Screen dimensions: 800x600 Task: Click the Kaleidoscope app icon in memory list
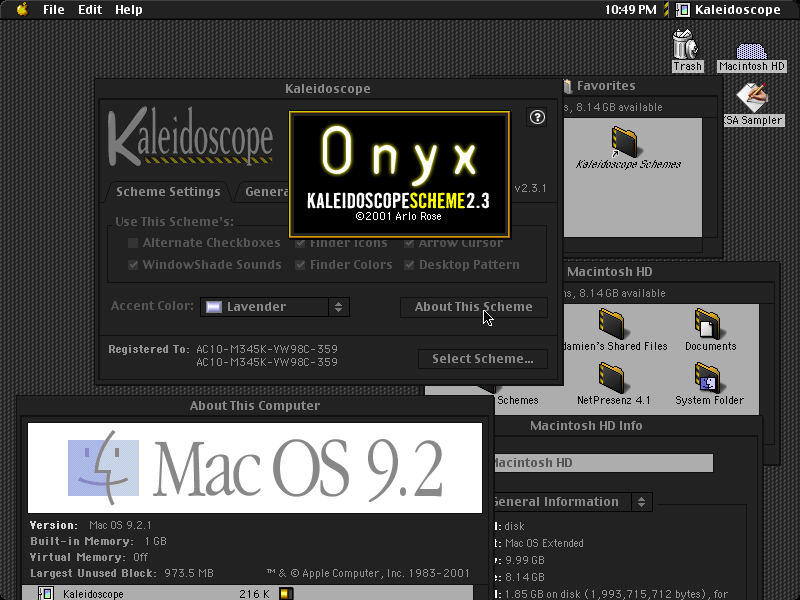(x=45, y=593)
